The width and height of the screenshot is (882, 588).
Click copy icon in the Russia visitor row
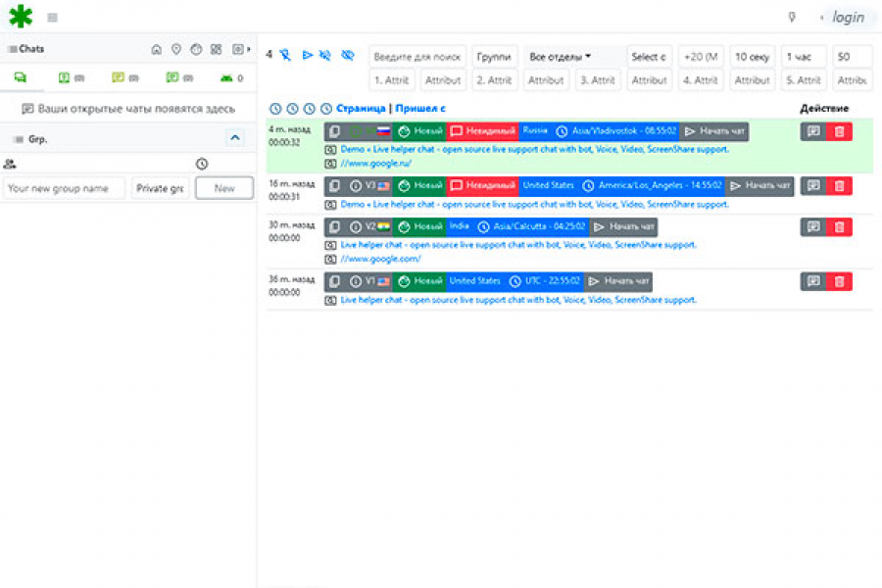334,131
